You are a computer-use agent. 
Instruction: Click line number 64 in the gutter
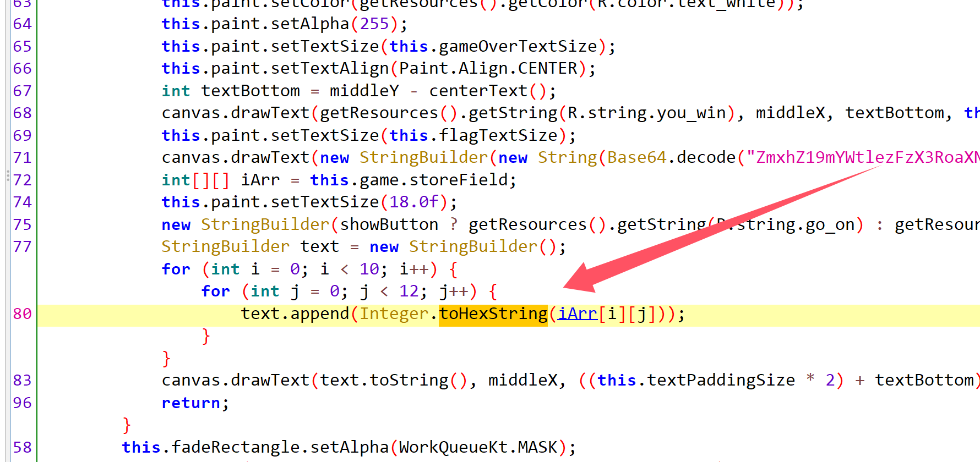(x=23, y=24)
